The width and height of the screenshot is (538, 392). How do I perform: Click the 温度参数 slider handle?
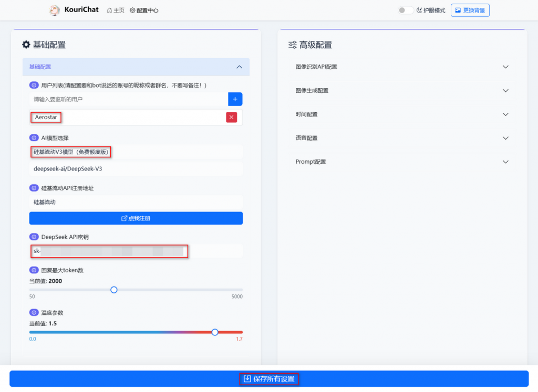pos(214,332)
